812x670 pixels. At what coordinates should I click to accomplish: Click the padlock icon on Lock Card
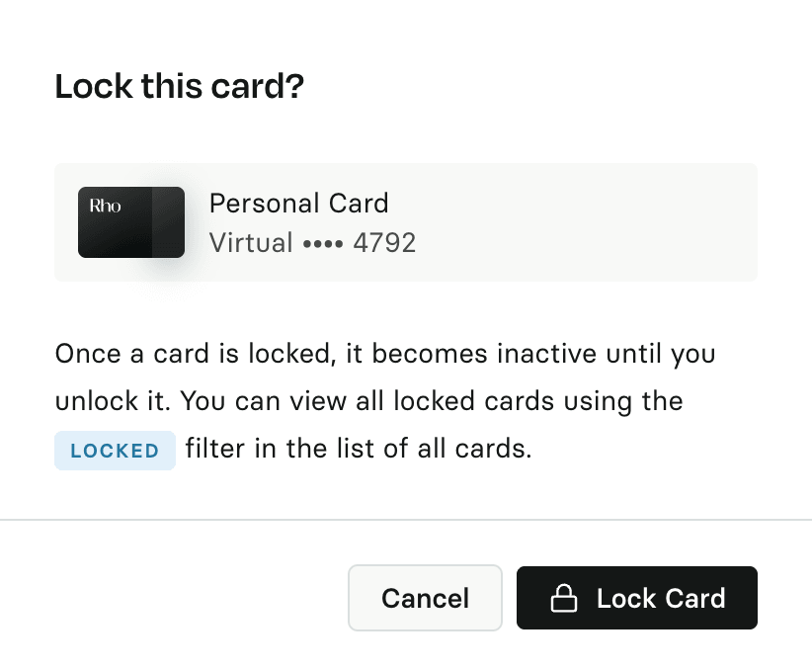(x=563, y=599)
